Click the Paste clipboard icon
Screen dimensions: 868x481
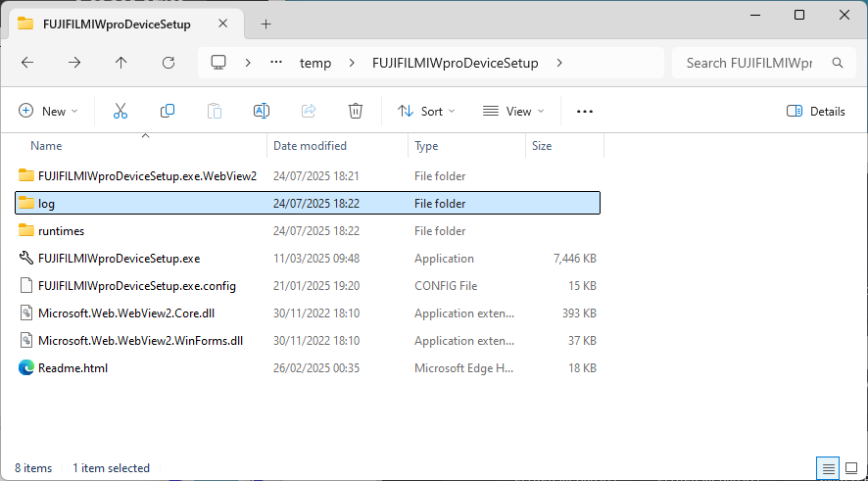pos(215,112)
